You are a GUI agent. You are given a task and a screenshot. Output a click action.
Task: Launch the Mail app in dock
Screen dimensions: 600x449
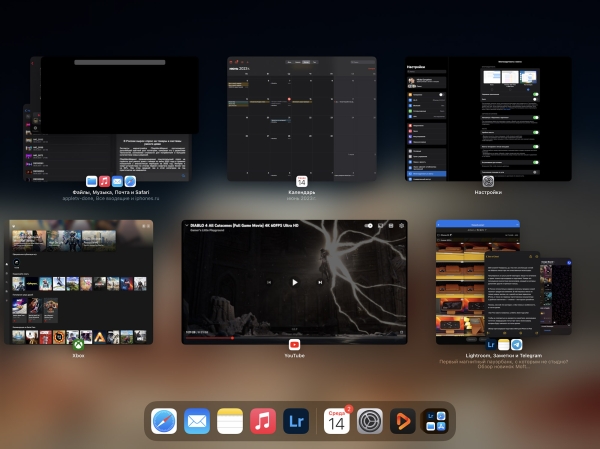(197, 422)
